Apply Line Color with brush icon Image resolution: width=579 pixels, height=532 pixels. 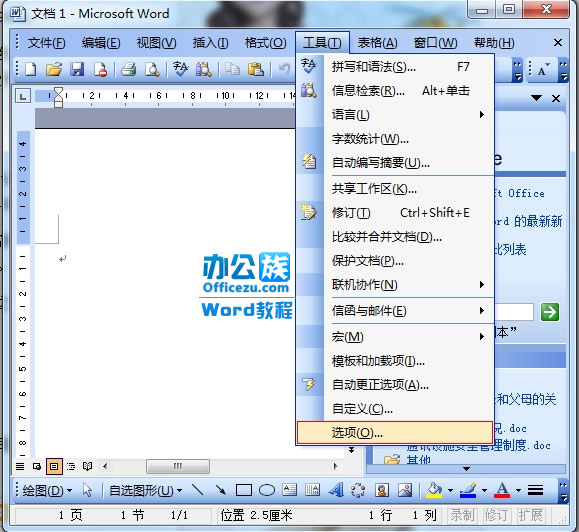(468, 490)
